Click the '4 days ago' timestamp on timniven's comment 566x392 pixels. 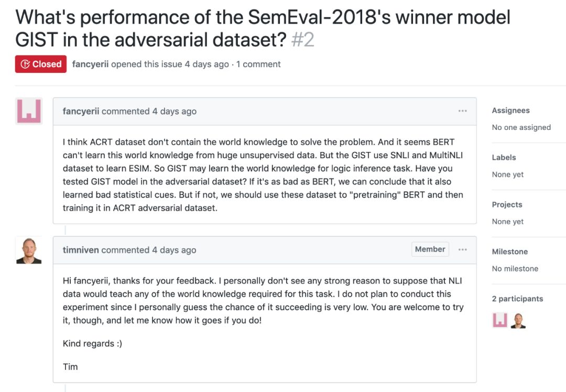pos(174,250)
